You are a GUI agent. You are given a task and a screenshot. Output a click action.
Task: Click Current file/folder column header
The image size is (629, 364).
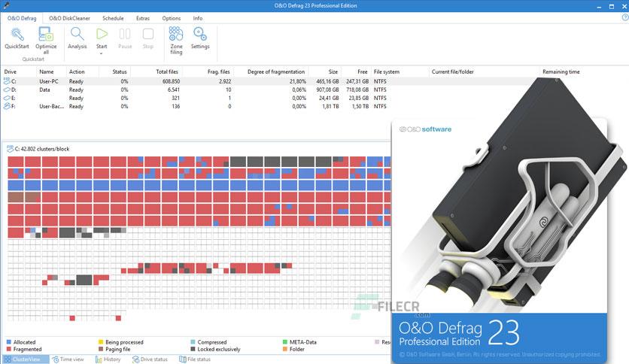[x=452, y=71]
